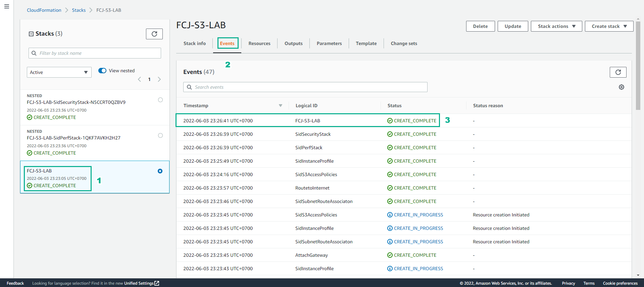The image size is (644, 287).
Task: Click the AttachGateway logical ID cell
Action: click(311, 255)
